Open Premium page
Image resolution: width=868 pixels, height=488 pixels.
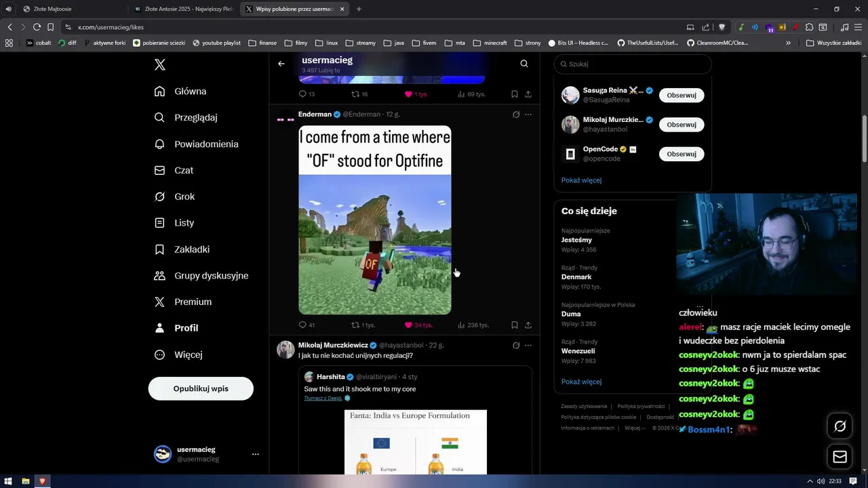(183, 302)
